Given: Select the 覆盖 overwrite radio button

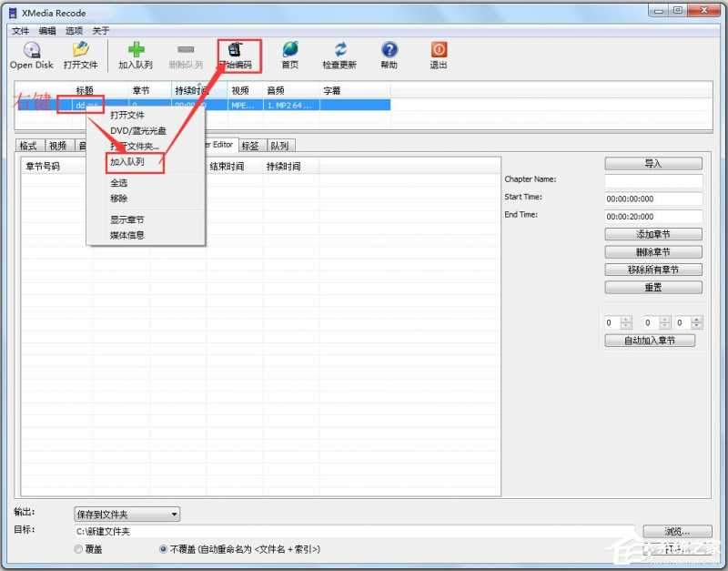Looking at the screenshot, I should click(x=78, y=549).
